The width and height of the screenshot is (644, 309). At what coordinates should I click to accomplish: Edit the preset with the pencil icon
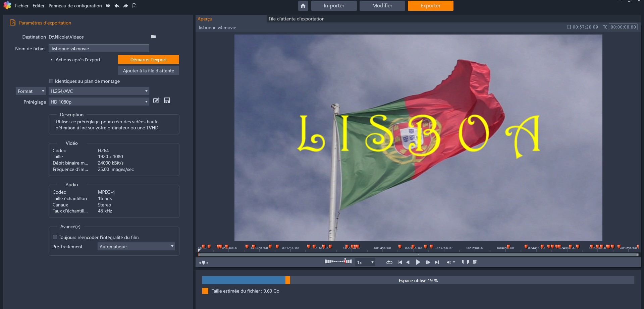(x=156, y=101)
